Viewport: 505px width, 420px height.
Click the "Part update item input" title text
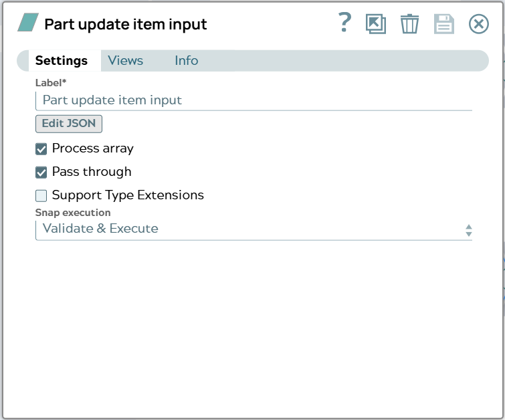[126, 25]
